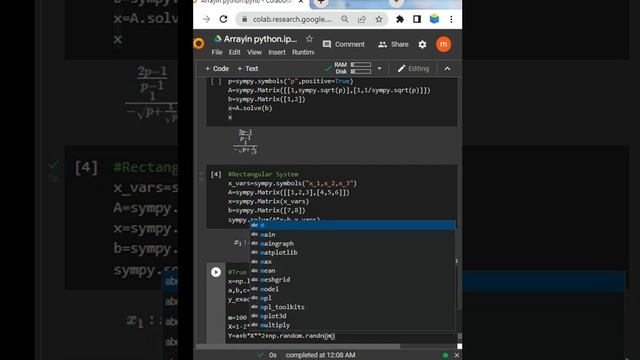The width and height of the screenshot is (640, 360).
Task: Select the 'meshgrid' autocomplete suggestion
Action: [353, 280]
